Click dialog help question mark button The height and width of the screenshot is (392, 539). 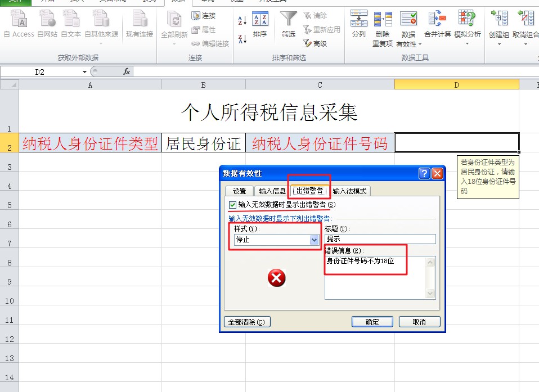(424, 173)
